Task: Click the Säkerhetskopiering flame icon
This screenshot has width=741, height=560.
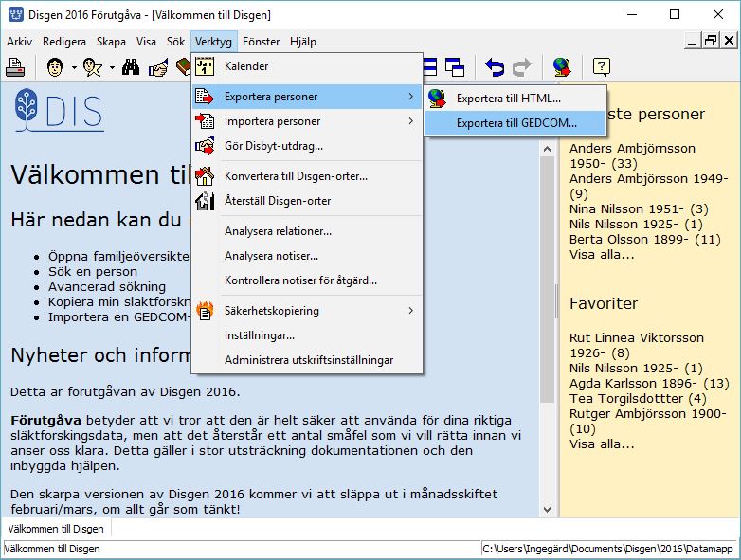Action: pos(205,311)
